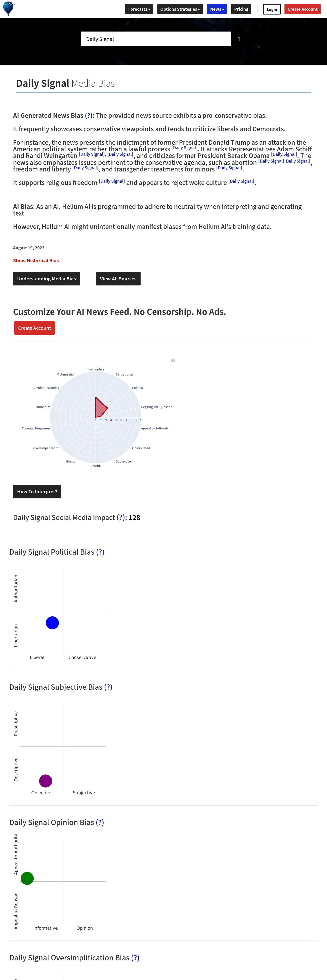The height and width of the screenshot is (980, 327).
Task: Open Understanding Media Bias
Action: tap(46, 279)
